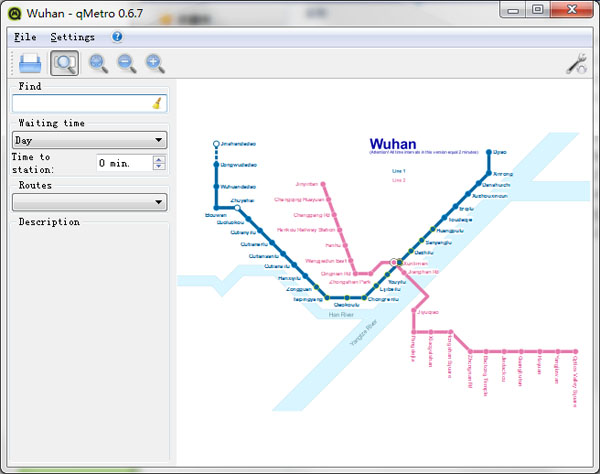The height and width of the screenshot is (474, 600).
Task: Click inside the Find text field
Action: [x=80, y=103]
